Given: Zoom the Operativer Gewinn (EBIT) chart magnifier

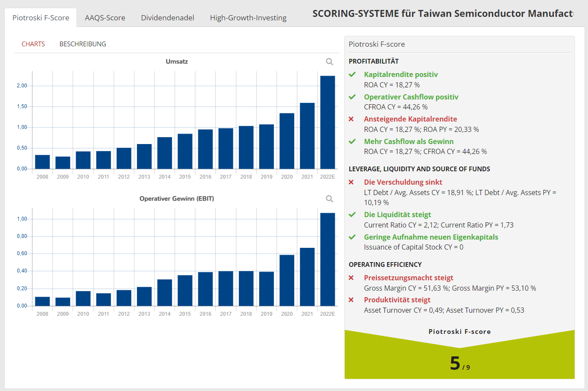Looking at the screenshot, I should tap(330, 199).
